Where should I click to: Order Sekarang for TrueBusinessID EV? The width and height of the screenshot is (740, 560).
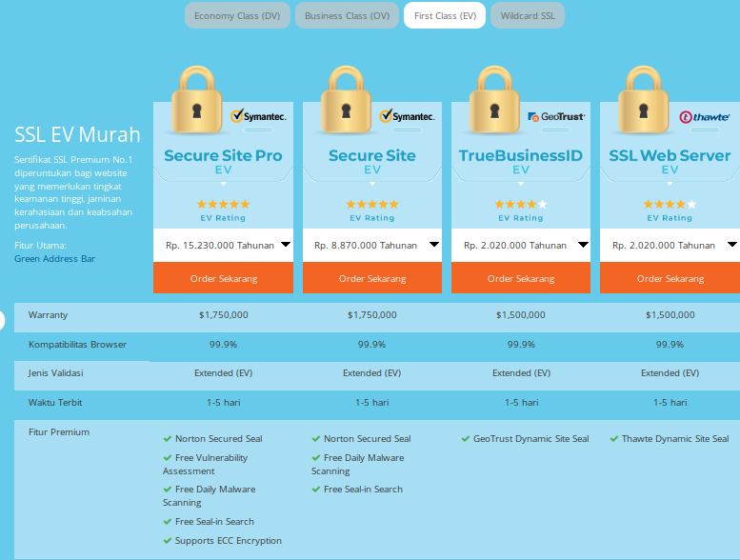tap(521, 278)
